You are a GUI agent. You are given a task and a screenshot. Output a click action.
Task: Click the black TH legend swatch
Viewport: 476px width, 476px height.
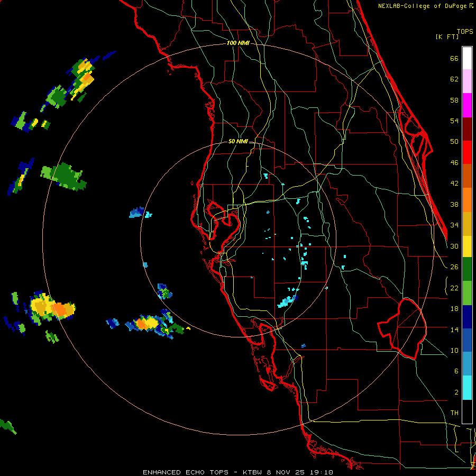coord(467,411)
